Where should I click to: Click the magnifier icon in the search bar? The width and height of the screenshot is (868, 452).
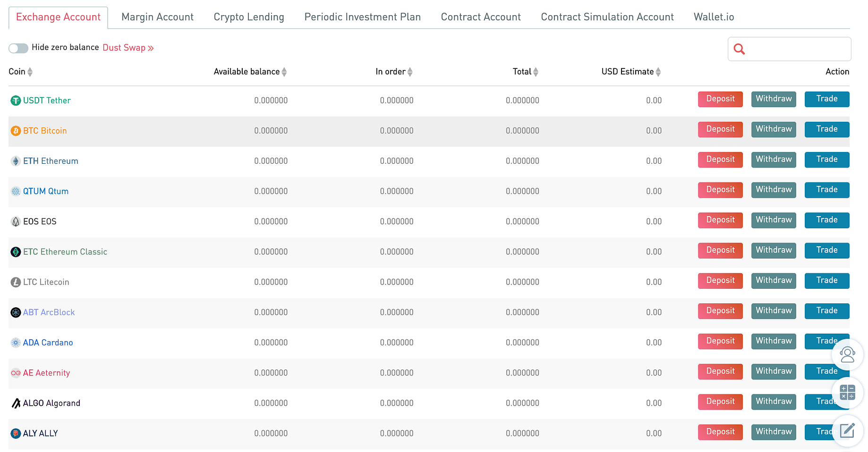(x=740, y=49)
